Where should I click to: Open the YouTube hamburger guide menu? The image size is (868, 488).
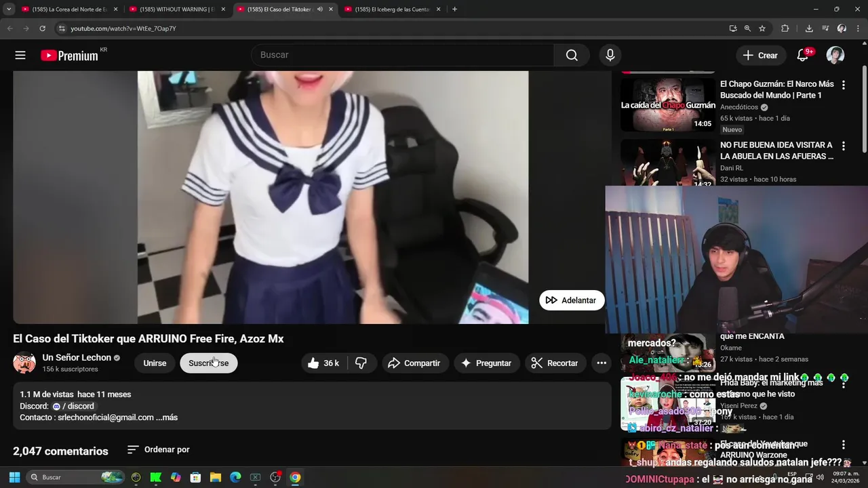click(20, 56)
